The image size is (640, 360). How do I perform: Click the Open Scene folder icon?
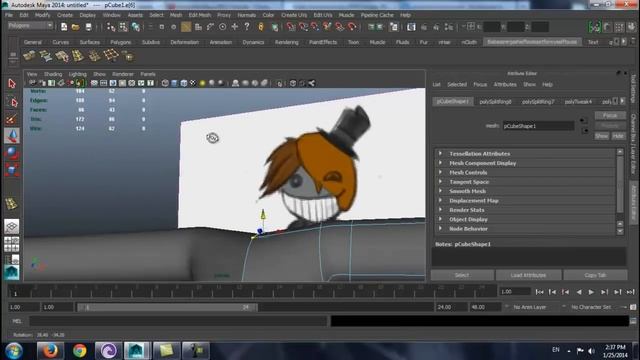(76, 27)
